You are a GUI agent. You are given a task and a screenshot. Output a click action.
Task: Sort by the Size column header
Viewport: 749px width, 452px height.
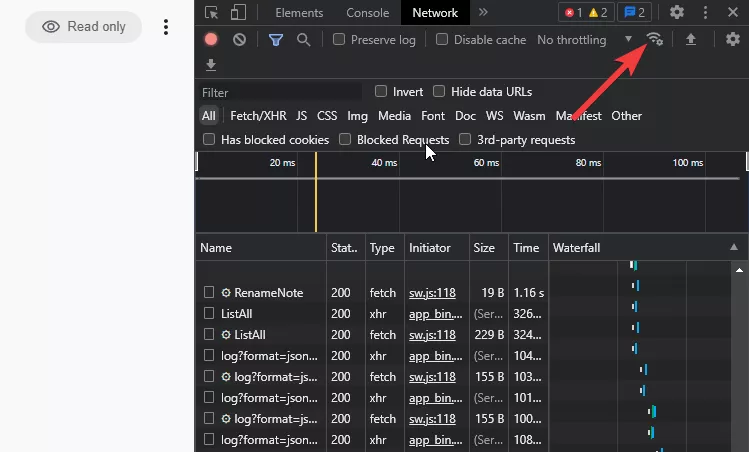[489, 248]
